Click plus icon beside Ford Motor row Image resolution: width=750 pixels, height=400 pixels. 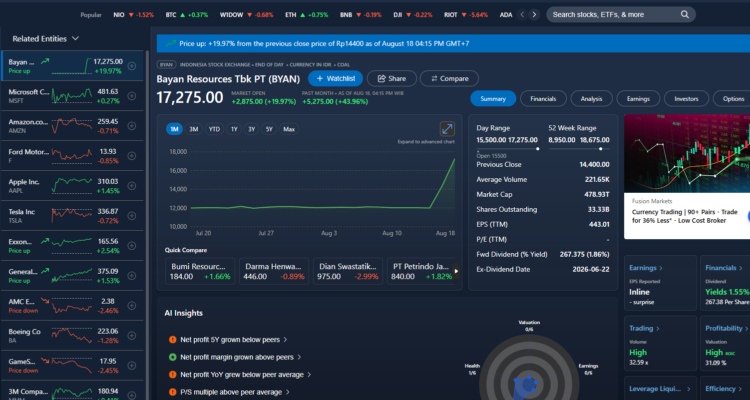pos(132,156)
